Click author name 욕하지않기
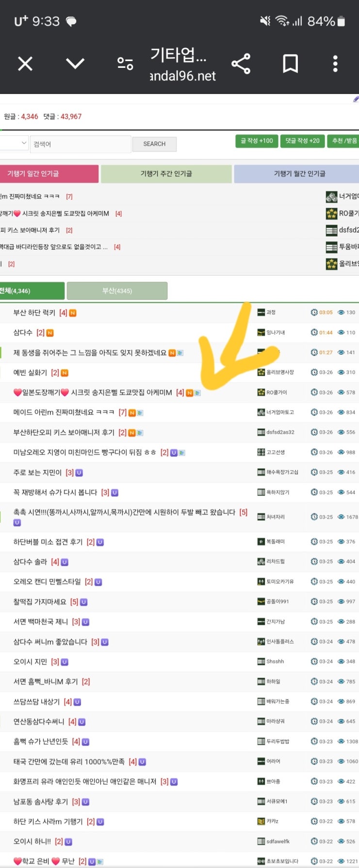The image size is (359, 868). click(x=277, y=492)
